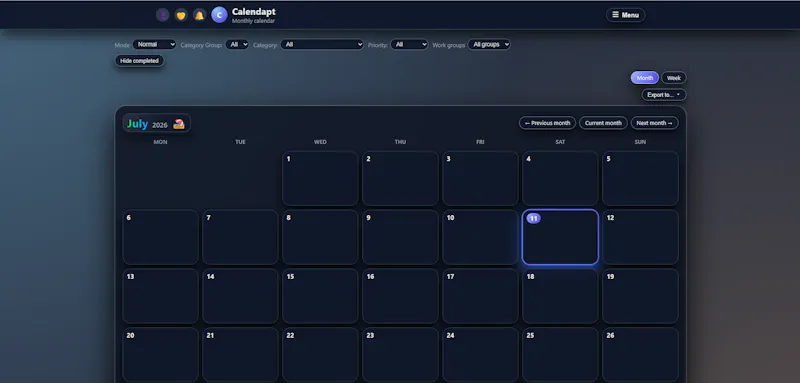This screenshot has height=383, width=800.
Task: Select July 17 day cell
Action: (480, 296)
